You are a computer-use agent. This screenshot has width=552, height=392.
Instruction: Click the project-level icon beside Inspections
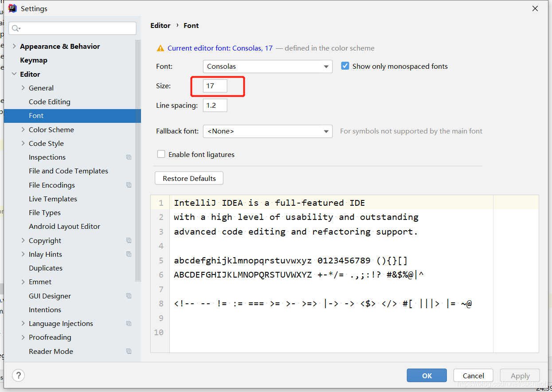(x=129, y=157)
